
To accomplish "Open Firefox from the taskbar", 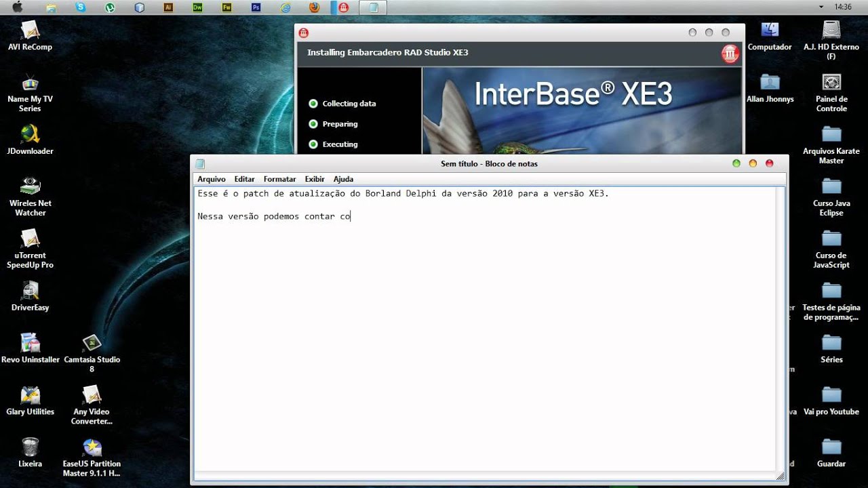I will [x=314, y=7].
